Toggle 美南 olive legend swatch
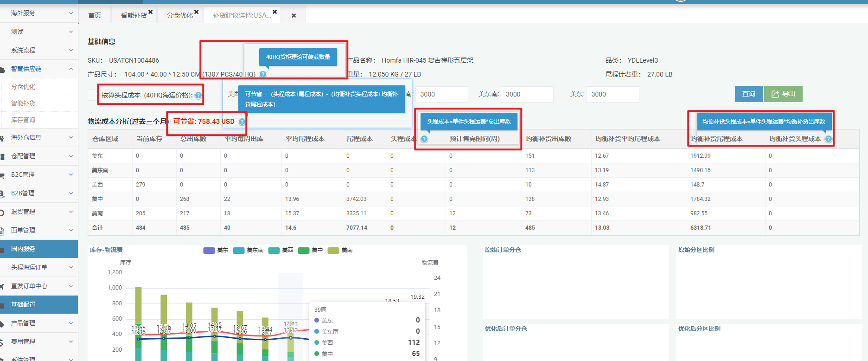This screenshot has width=868, height=361. pos(333,250)
